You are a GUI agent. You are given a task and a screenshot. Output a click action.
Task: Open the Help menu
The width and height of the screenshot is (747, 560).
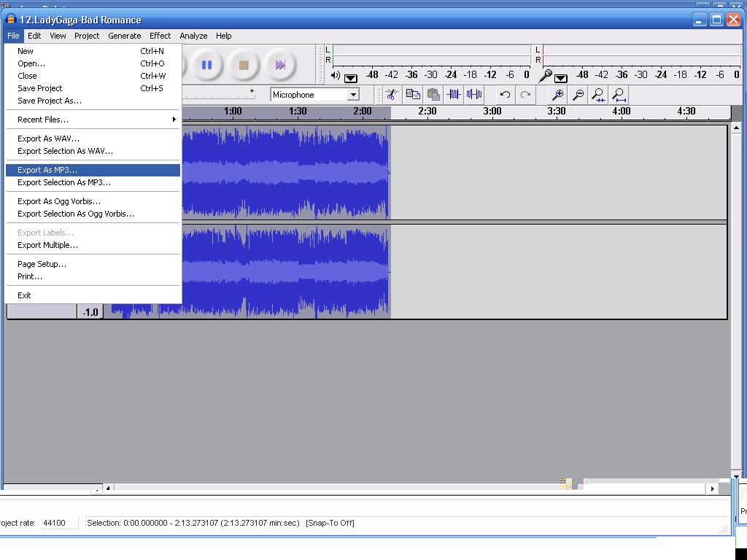[x=223, y=36]
